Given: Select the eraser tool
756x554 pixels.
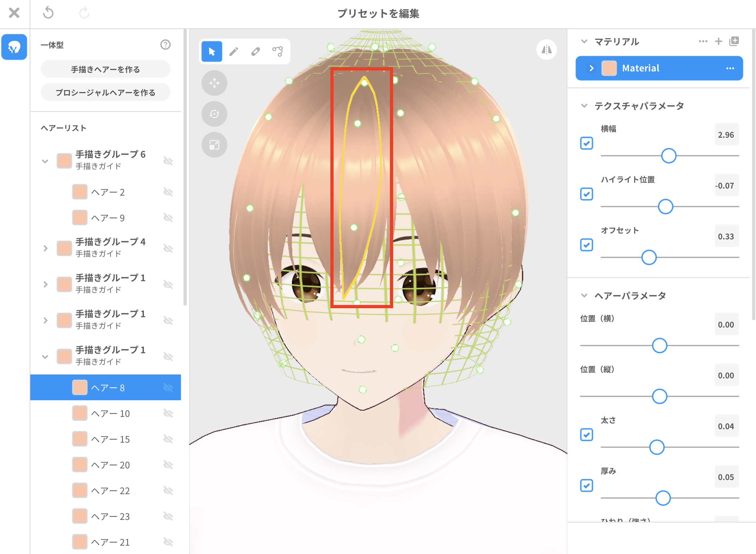Looking at the screenshot, I should click(x=256, y=51).
